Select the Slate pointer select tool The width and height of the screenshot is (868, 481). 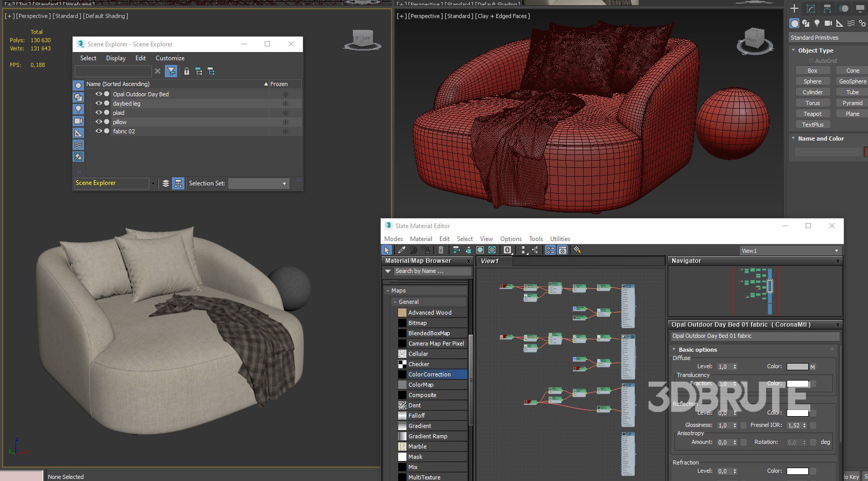387,250
